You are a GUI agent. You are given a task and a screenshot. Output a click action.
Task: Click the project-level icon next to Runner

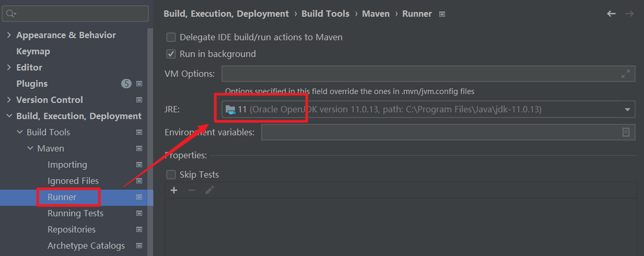[x=139, y=197]
